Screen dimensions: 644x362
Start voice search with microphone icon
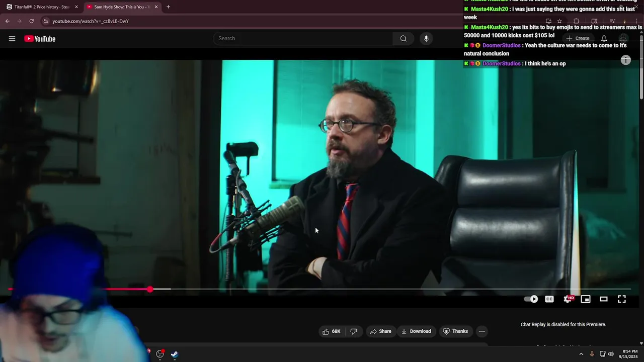coord(426,38)
